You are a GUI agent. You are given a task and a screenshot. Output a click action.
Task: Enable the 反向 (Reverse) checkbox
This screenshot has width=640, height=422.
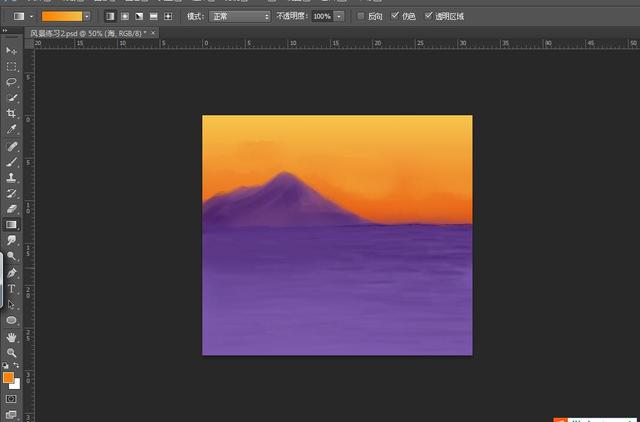(x=361, y=17)
